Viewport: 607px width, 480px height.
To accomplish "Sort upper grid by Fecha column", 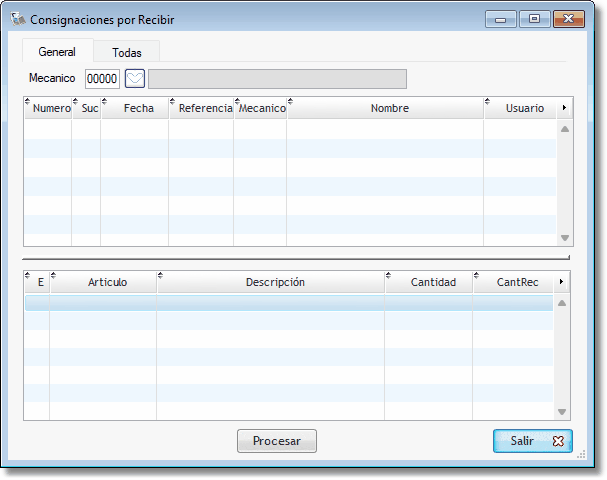I will tap(138, 109).
